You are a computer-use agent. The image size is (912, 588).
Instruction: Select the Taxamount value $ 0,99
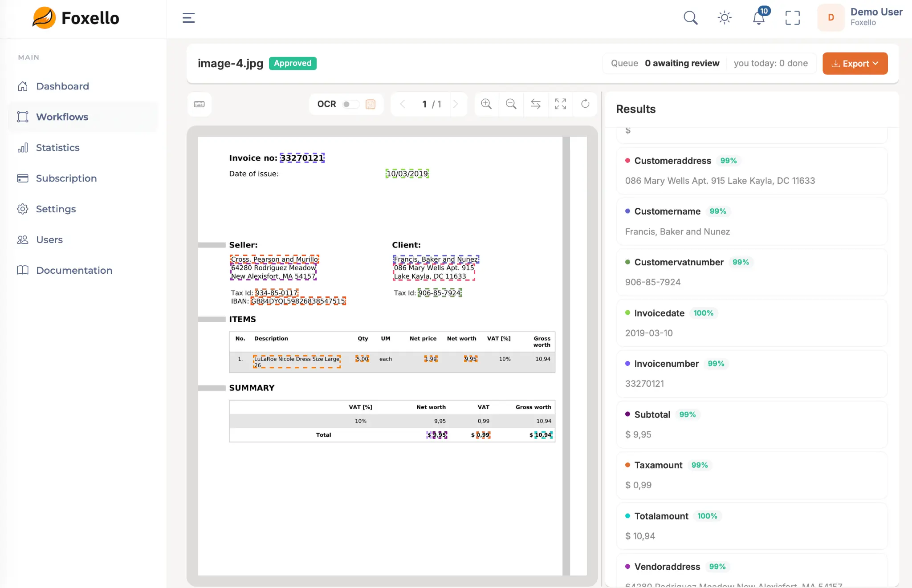[638, 485]
